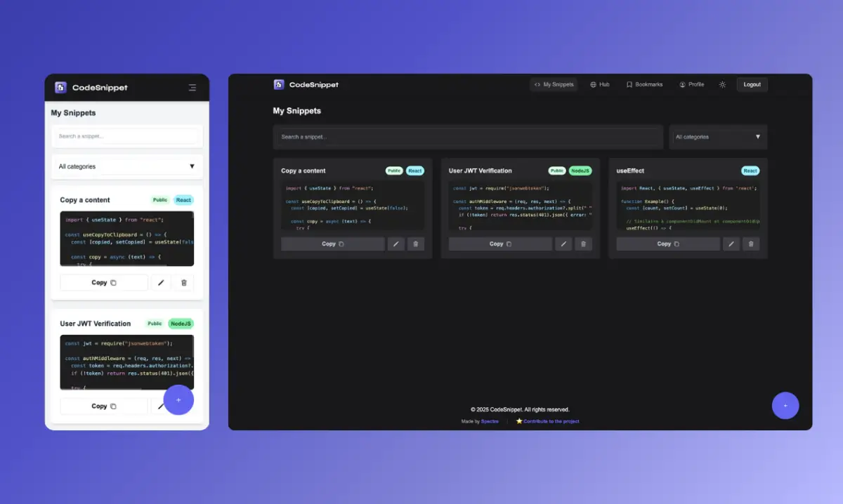Screen dimensions: 843x504
Task: Open the hamburger menu in mobile view
Action: point(192,88)
